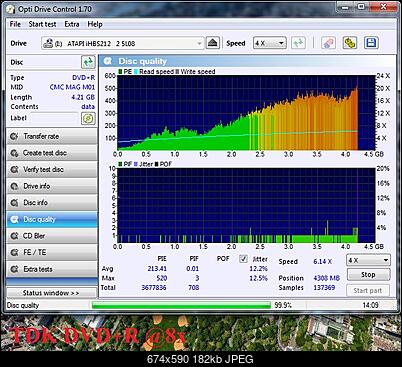Select the Verify test disc tab
This screenshot has width=402, height=367.
(52, 169)
